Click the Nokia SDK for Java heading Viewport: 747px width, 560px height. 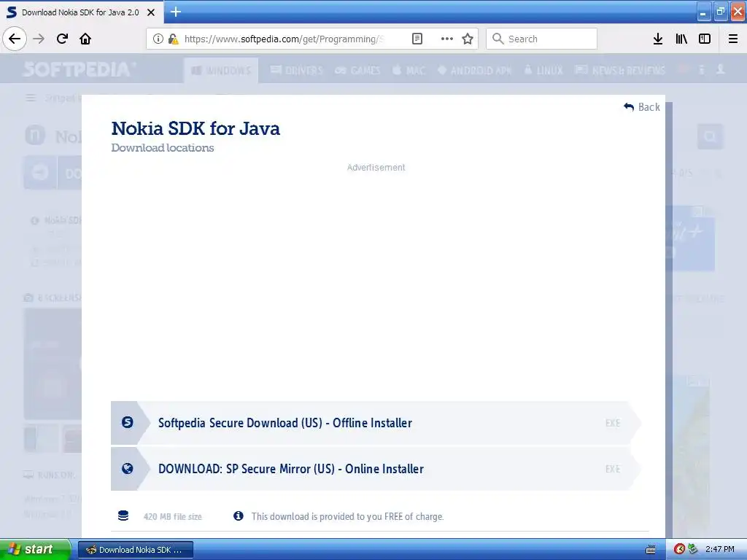pyautogui.click(x=196, y=128)
